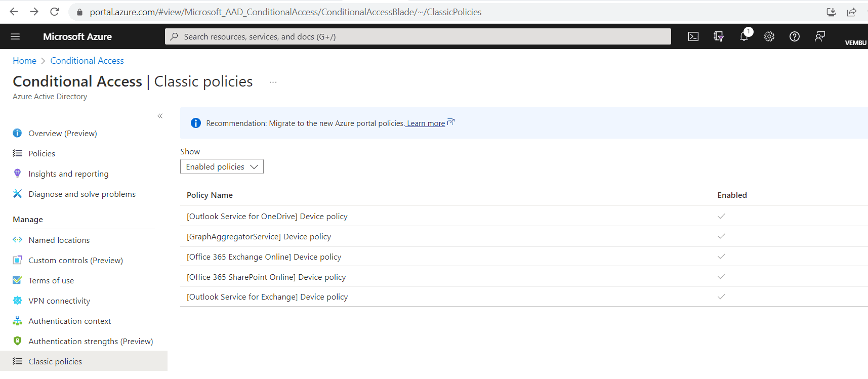Click the blue info icon in recommendation banner
This screenshot has width=868, height=379.
[196, 123]
